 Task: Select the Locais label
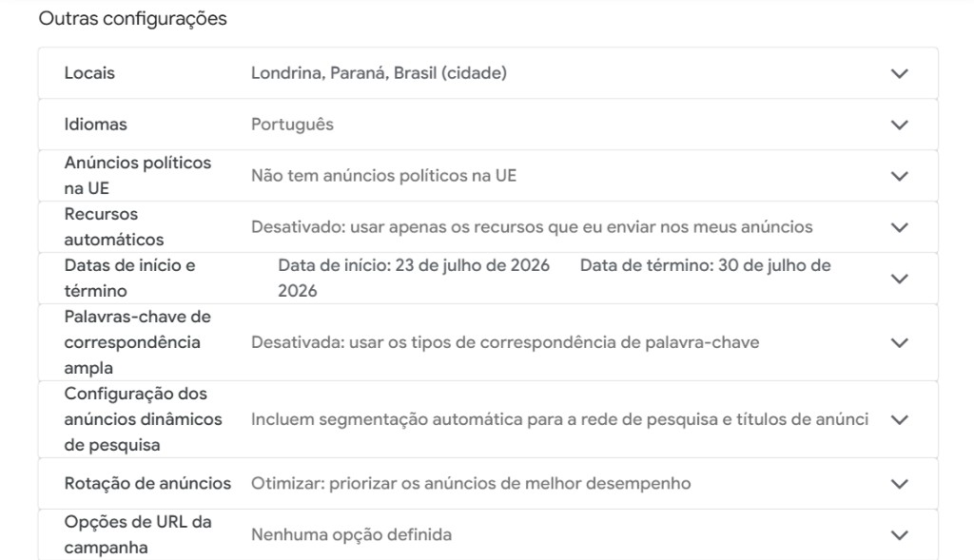coord(89,72)
